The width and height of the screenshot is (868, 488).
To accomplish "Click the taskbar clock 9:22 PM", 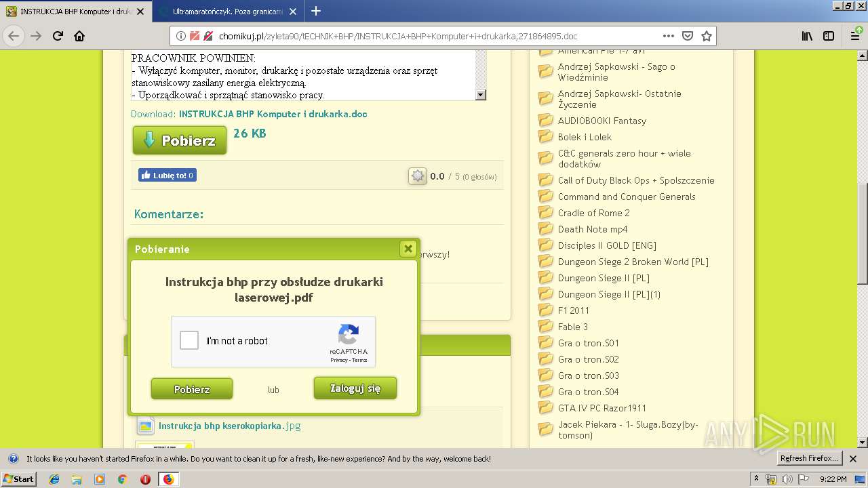I will (833, 479).
